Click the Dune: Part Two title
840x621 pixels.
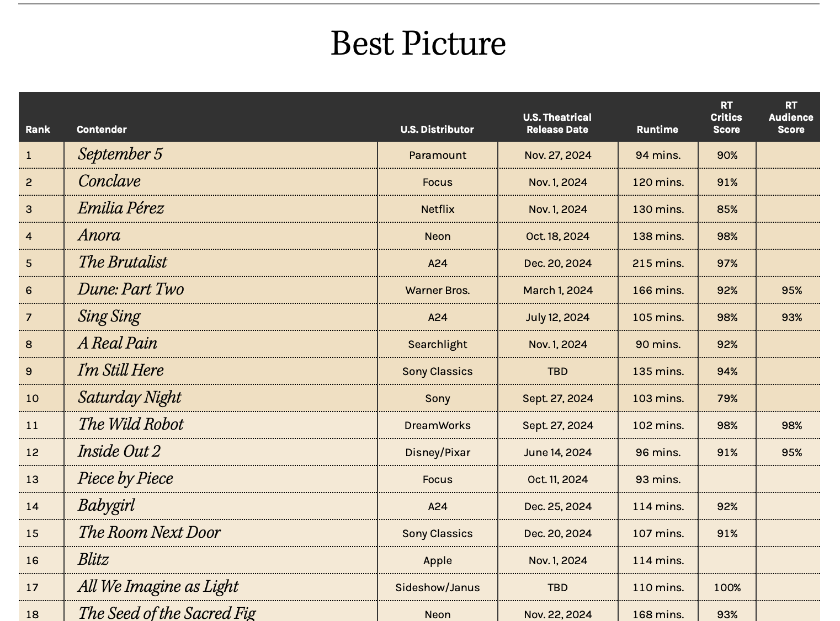[131, 290]
